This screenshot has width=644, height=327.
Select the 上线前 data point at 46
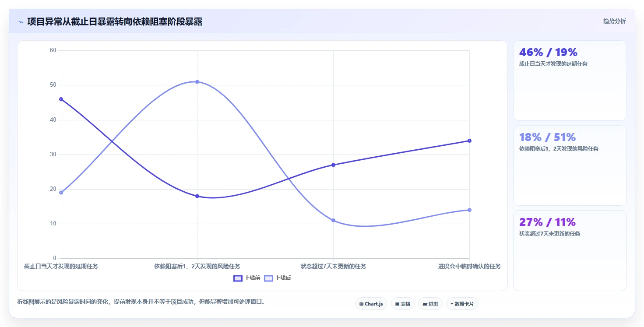(x=61, y=99)
